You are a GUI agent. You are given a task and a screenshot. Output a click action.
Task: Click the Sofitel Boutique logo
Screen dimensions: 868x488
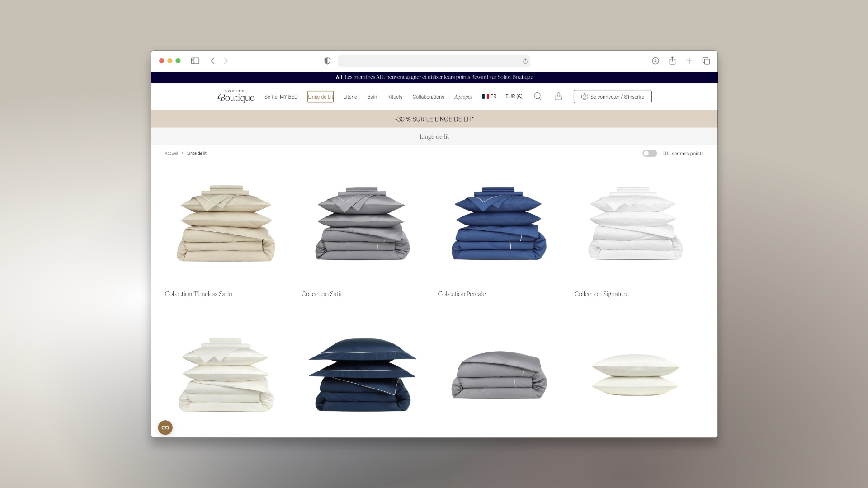236,96
